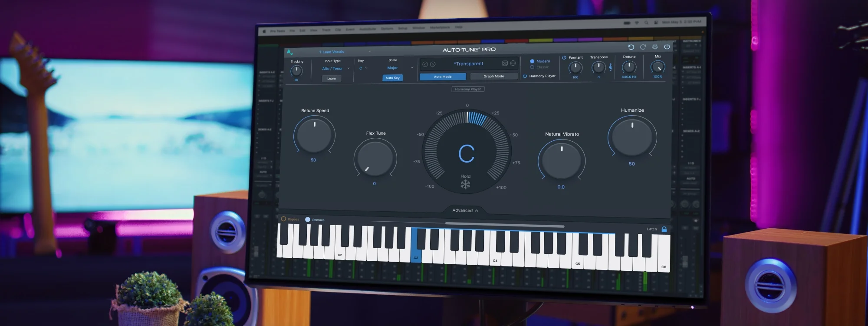Click the Learn button
The image size is (868, 326).
point(332,79)
